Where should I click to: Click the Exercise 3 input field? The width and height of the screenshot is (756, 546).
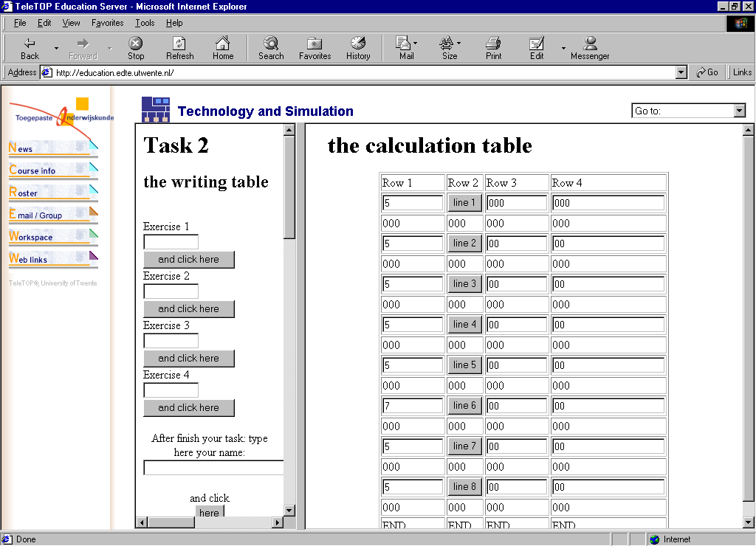click(x=171, y=341)
